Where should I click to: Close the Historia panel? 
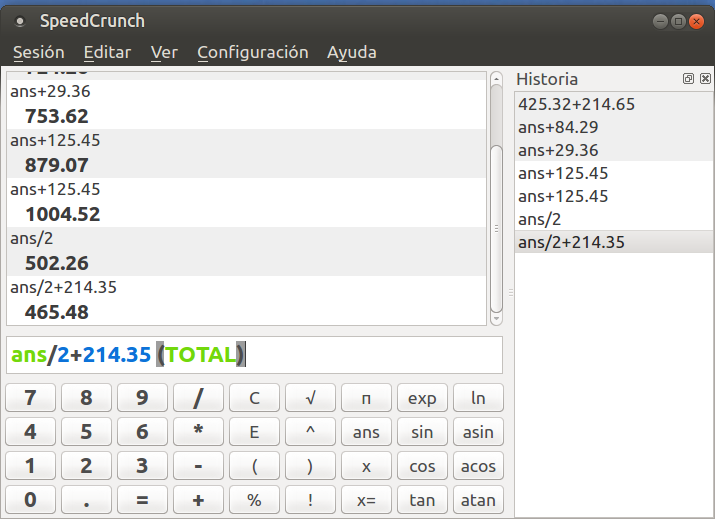pos(705,78)
